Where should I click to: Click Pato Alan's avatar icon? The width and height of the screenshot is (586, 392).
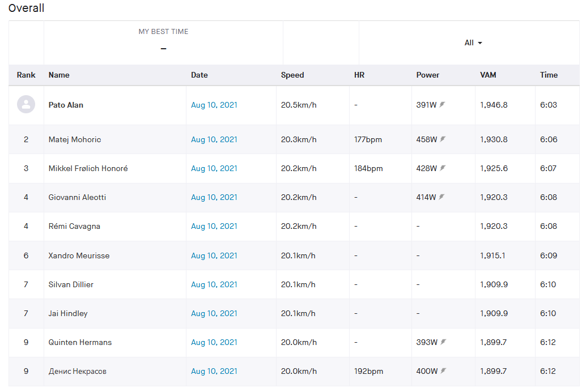(26, 104)
